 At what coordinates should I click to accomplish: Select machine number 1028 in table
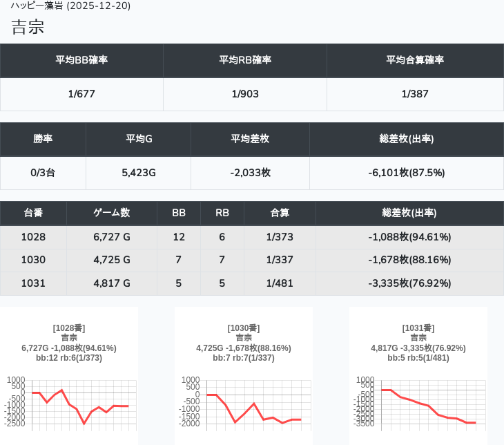33,237
